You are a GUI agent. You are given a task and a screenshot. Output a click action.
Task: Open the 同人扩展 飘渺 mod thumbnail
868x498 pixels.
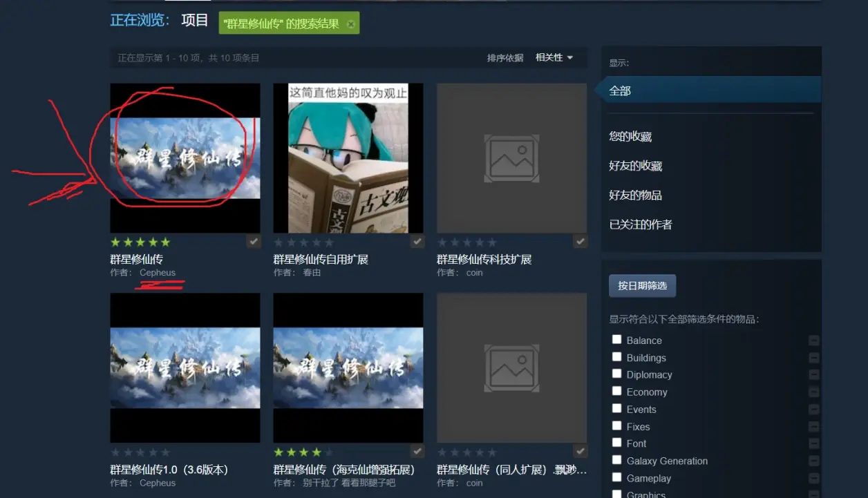(x=511, y=367)
